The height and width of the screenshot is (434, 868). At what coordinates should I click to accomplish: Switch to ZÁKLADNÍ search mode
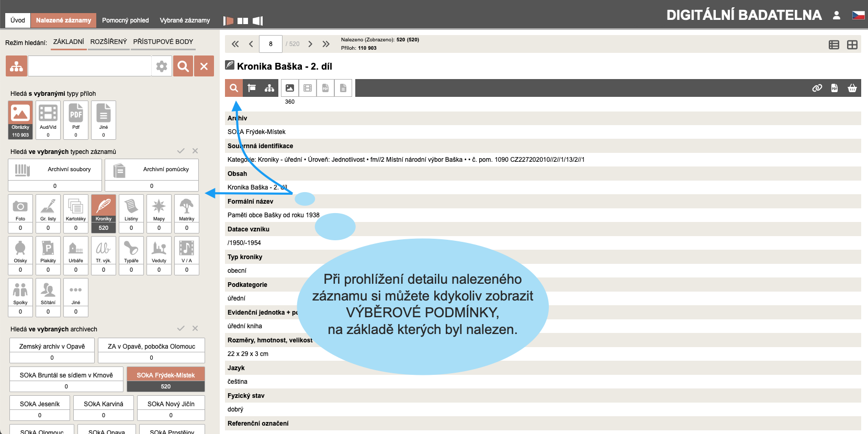tap(69, 42)
